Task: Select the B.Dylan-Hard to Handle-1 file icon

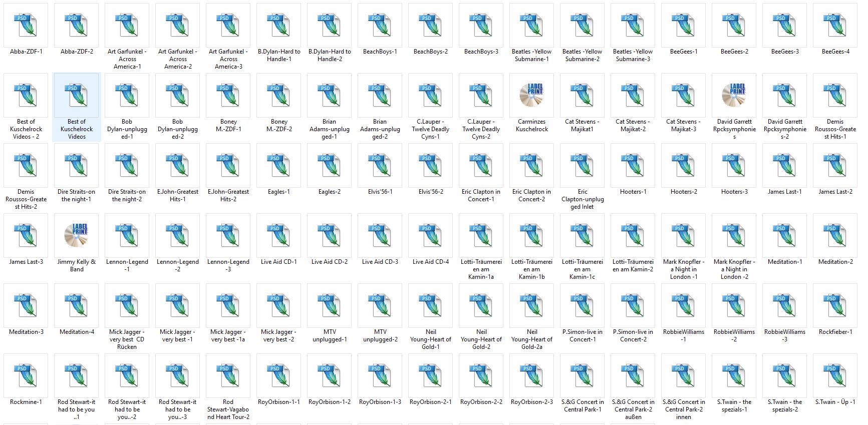Action: tap(279, 25)
